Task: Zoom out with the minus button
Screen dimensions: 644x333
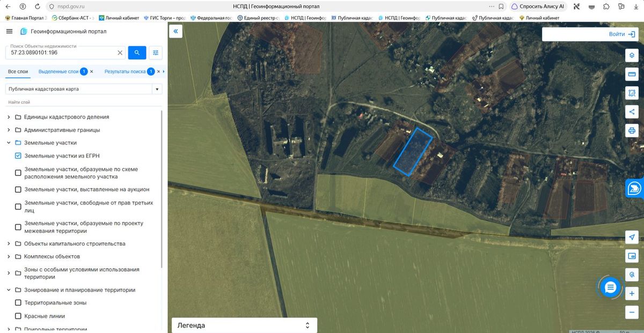Action: (x=632, y=313)
